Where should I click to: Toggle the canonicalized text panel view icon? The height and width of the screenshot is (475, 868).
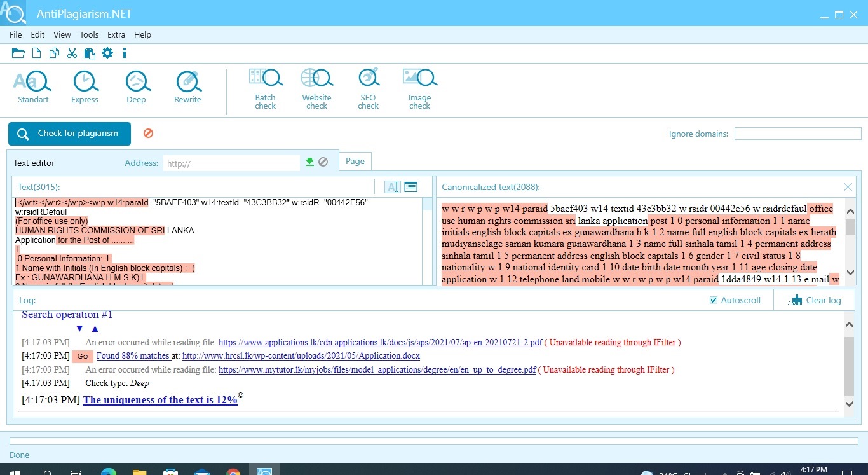(410, 187)
